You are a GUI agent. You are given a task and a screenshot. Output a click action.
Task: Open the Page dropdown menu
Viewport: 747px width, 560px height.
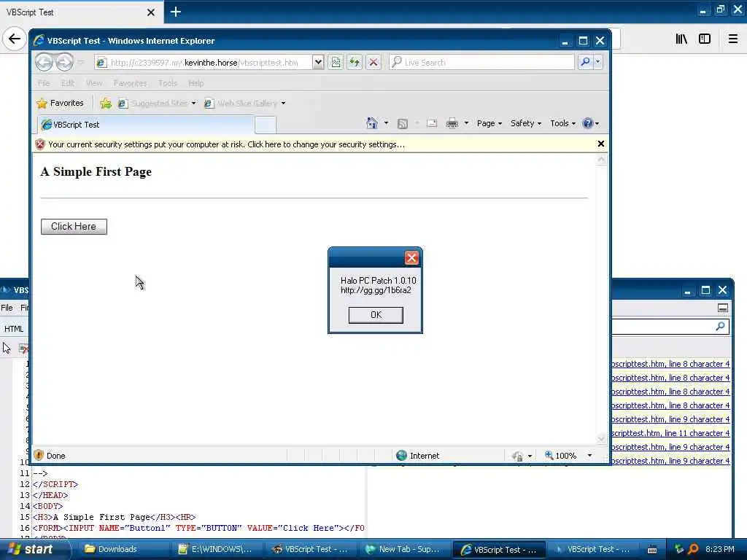[x=489, y=123]
